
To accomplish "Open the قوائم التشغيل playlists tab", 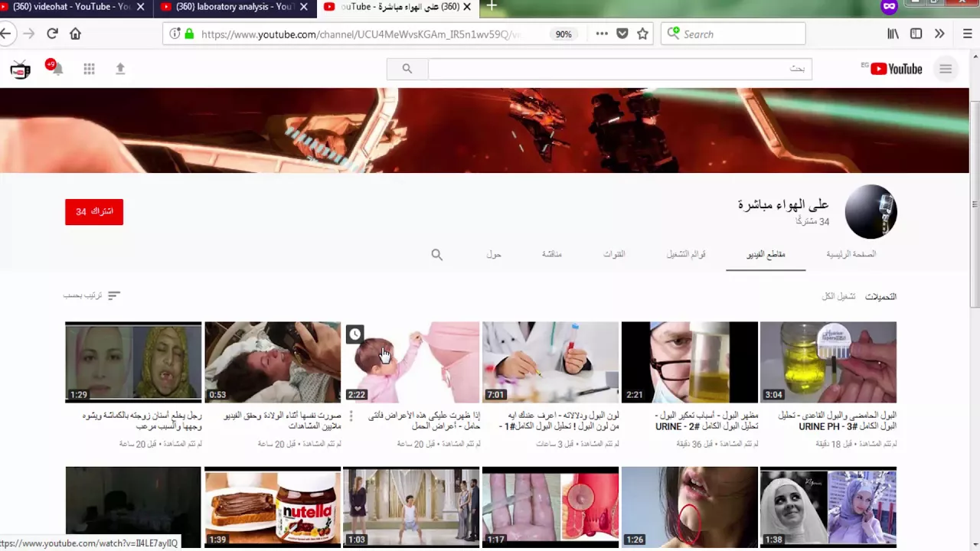I will [x=686, y=254].
